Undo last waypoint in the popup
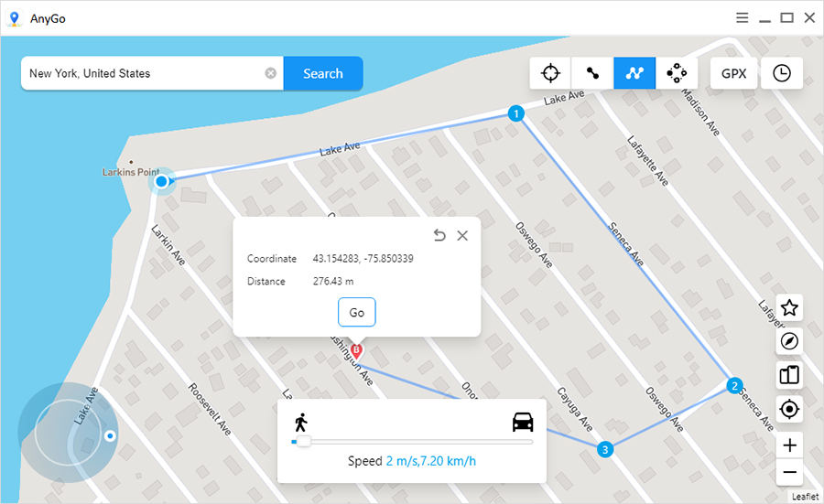This screenshot has height=504, width=824. click(439, 236)
